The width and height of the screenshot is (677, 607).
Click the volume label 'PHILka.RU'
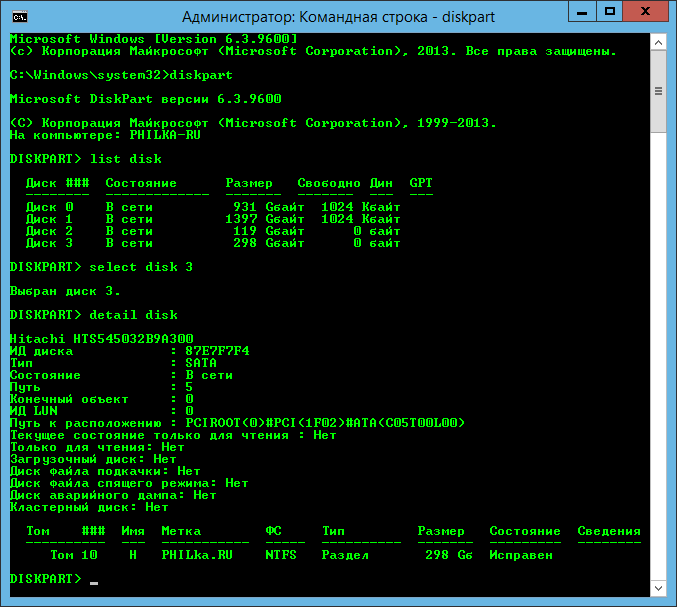[197, 555]
